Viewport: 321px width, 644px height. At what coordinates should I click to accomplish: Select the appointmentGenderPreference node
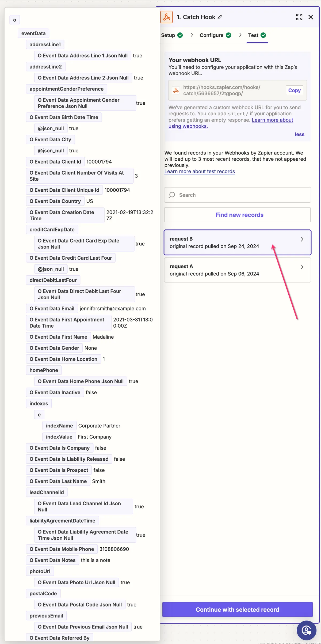tap(67, 89)
